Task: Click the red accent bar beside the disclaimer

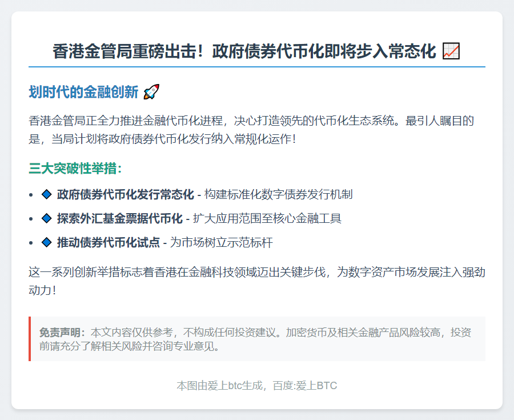Action: coord(29,337)
